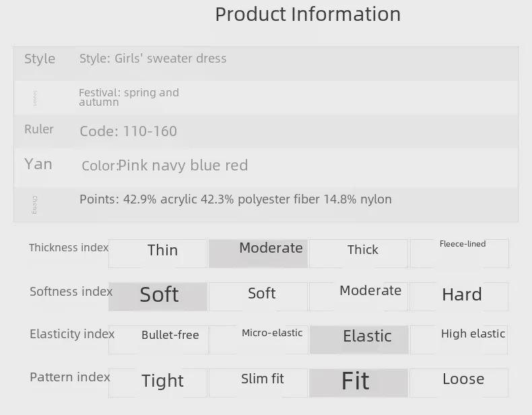Click the Code: 110-160 size text
The width and height of the screenshot is (532, 415).
coord(128,131)
